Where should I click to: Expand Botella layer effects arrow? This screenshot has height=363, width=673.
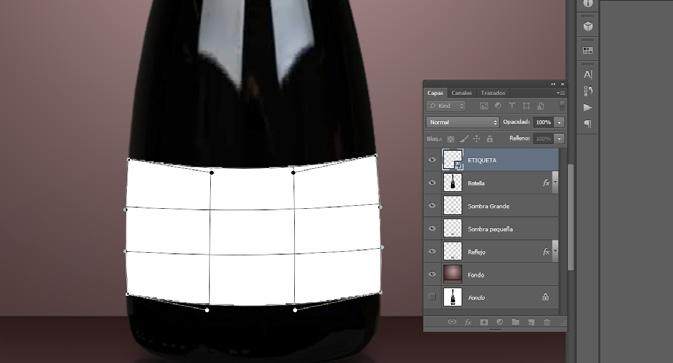click(x=555, y=182)
